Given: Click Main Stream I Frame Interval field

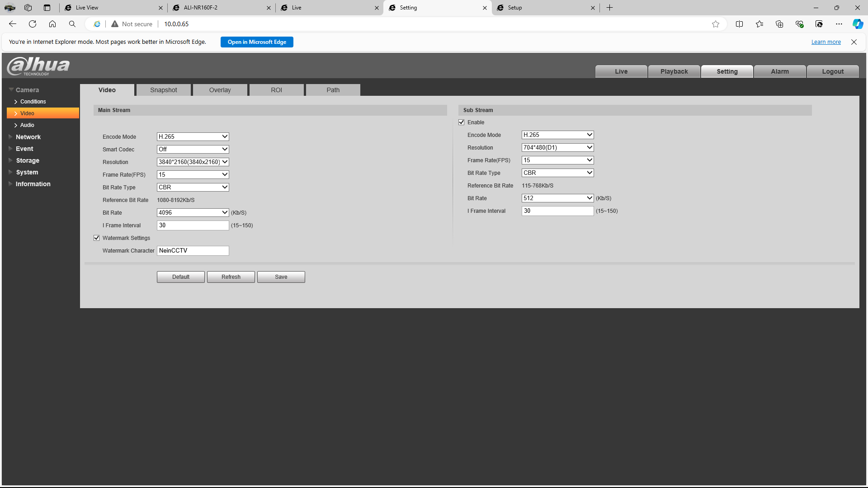Looking at the screenshot, I should click(x=193, y=225).
